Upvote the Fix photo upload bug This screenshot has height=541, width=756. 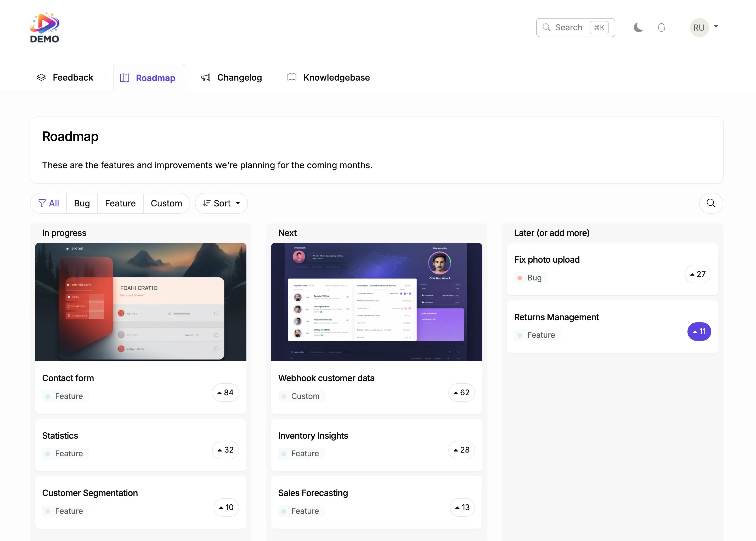tap(698, 274)
